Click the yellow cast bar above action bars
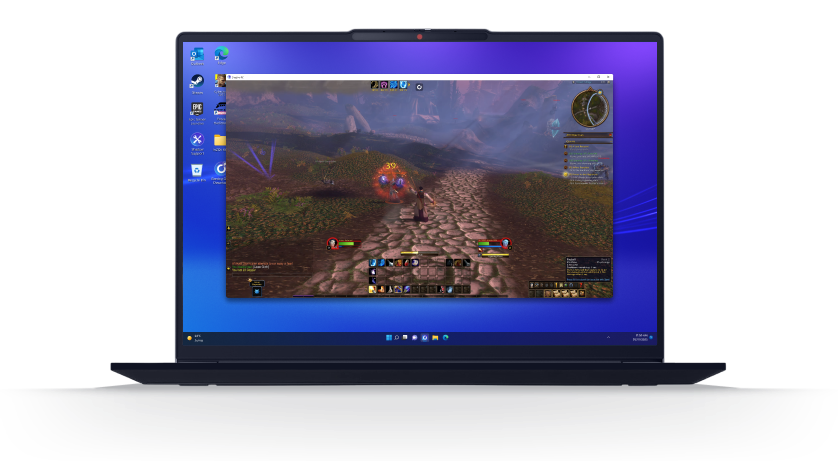The width and height of the screenshot is (838, 461). [420, 253]
